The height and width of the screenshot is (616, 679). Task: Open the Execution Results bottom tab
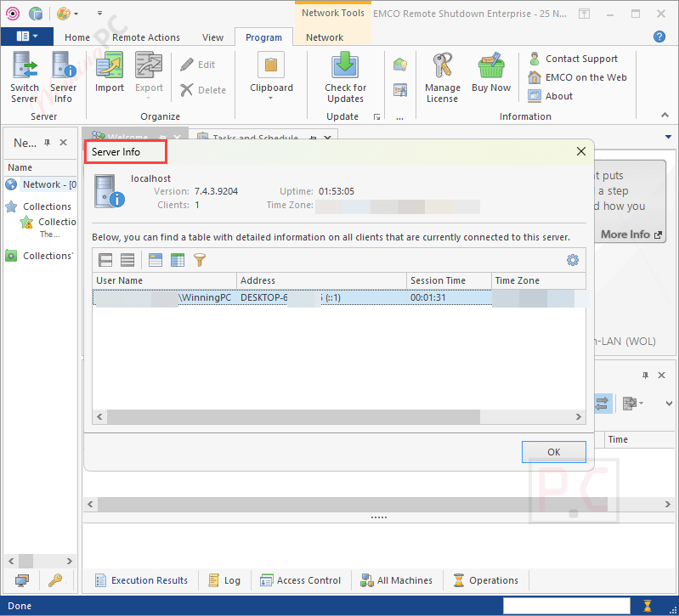pyautogui.click(x=141, y=580)
